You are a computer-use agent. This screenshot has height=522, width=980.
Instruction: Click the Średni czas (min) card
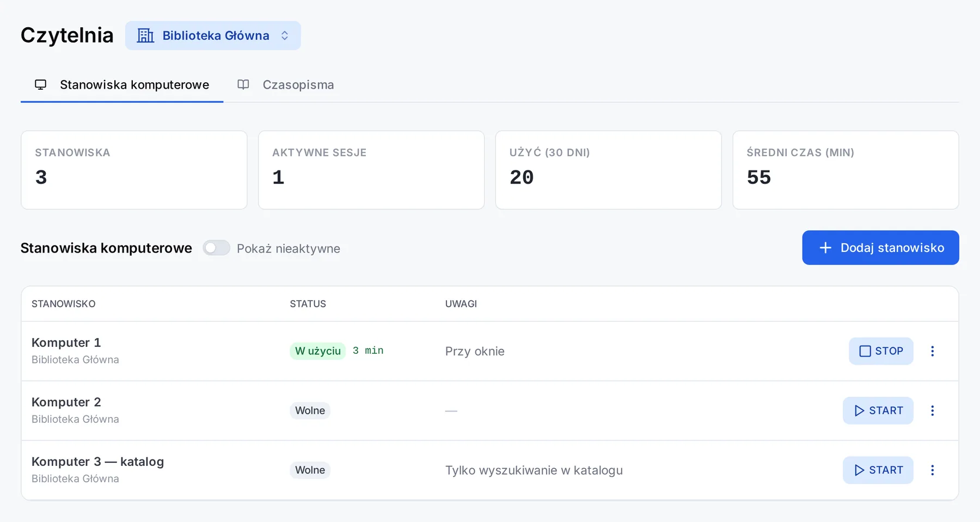846,170
